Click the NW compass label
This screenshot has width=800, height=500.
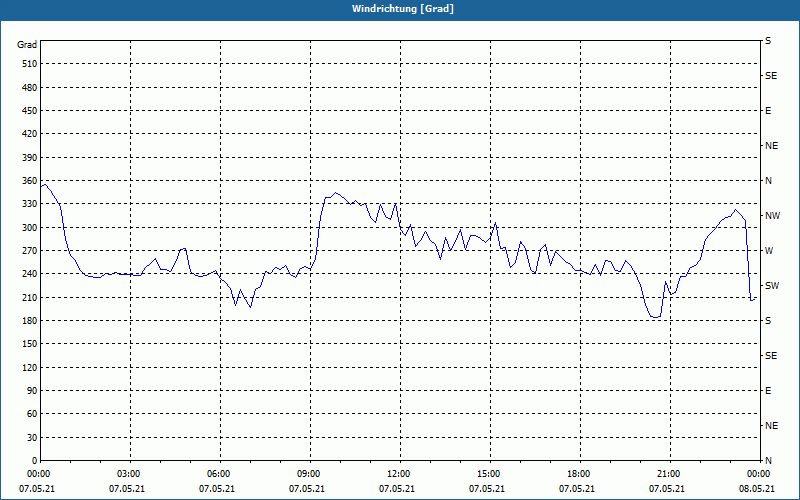tap(772, 216)
